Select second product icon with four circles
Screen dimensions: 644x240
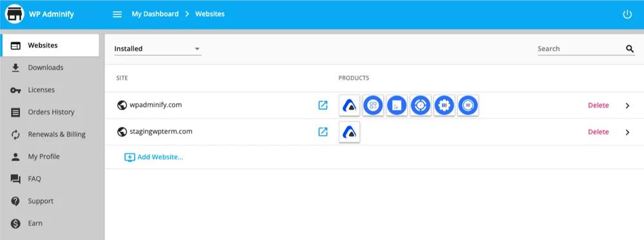(x=373, y=106)
